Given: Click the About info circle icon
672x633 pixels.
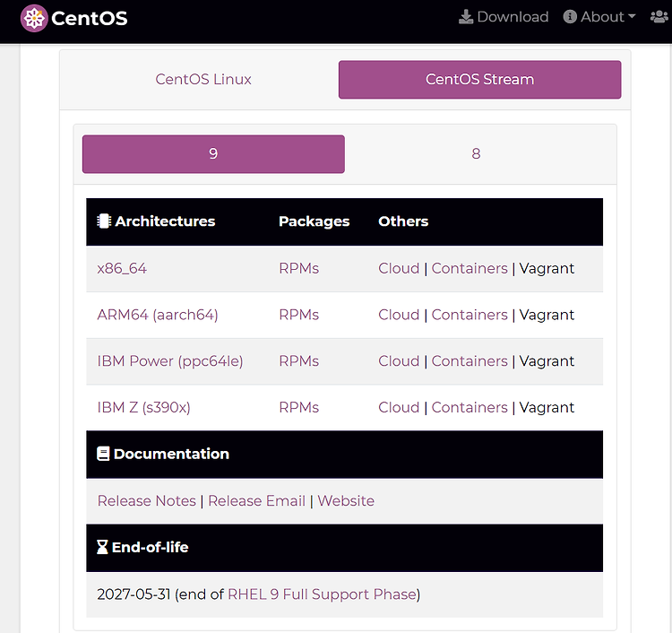Looking at the screenshot, I should point(570,17).
